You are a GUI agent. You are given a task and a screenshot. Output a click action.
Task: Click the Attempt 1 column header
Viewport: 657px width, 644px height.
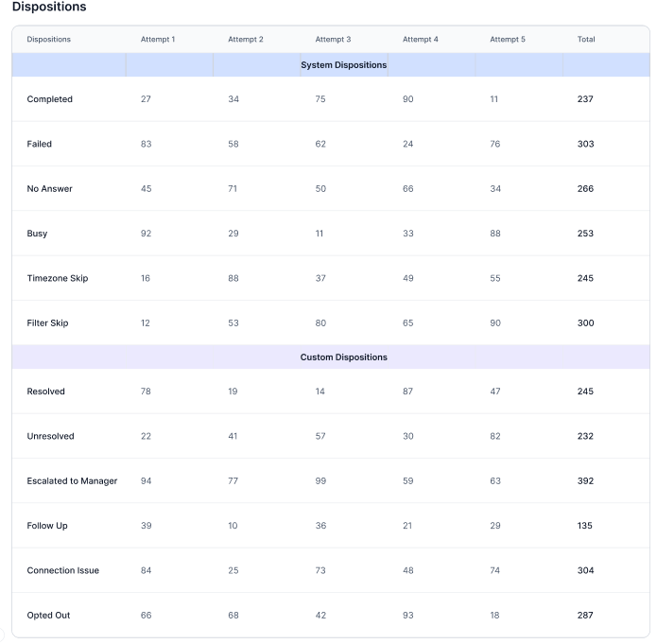(158, 40)
